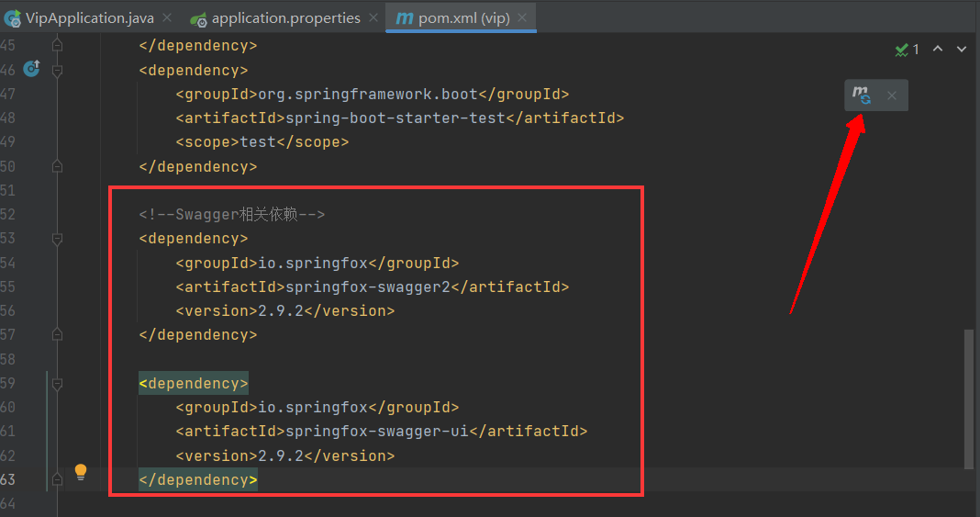
Task: Close the application.properties tab
Action: coord(372,18)
